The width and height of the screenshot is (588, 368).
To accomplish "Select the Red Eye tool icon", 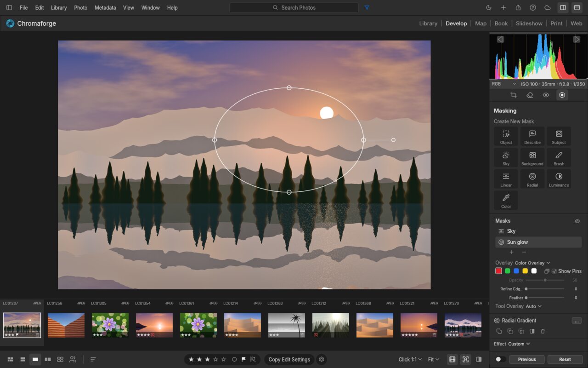I will pyautogui.click(x=546, y=95).
